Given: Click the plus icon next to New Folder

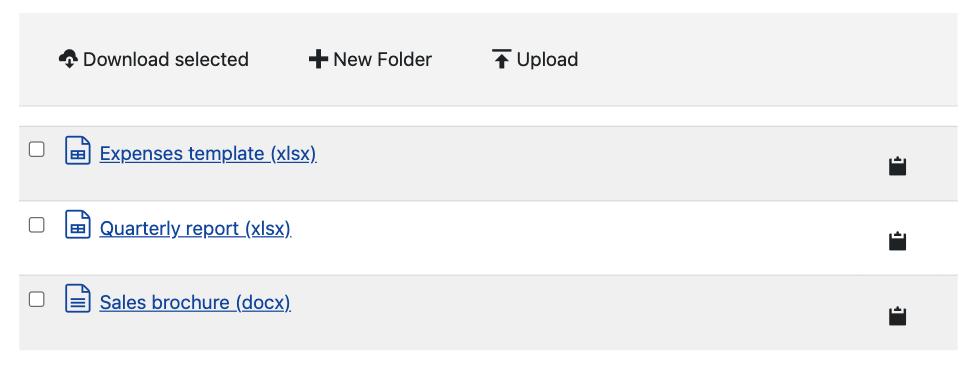Looking at the screenshot, I should click(318, 60).
